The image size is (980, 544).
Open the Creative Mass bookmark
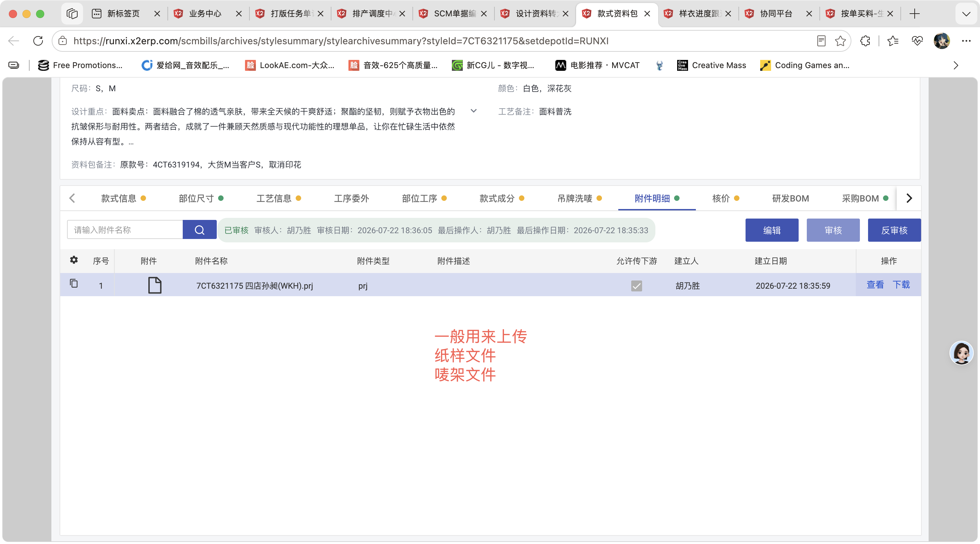coord(712,65)
